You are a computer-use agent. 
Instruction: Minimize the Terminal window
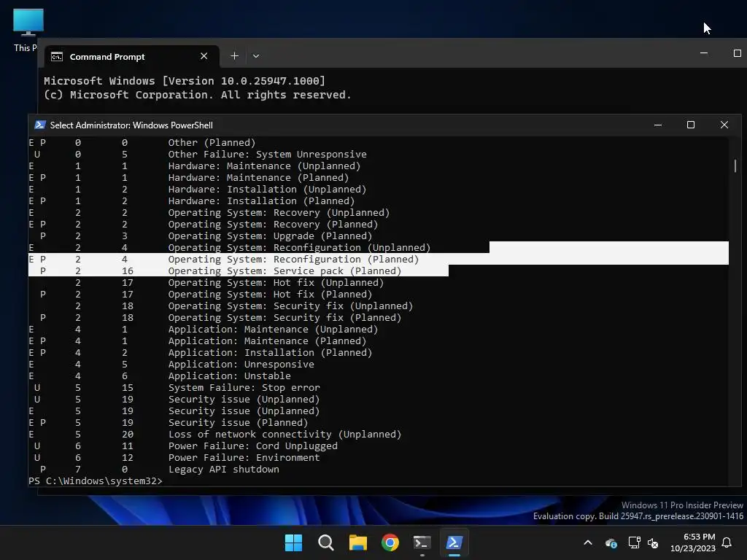704,52
